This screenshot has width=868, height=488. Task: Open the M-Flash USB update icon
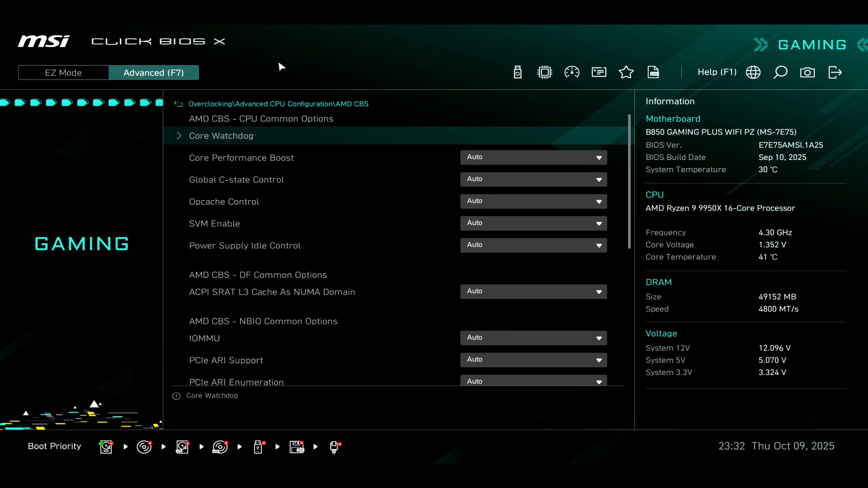(x=518, y=72)
